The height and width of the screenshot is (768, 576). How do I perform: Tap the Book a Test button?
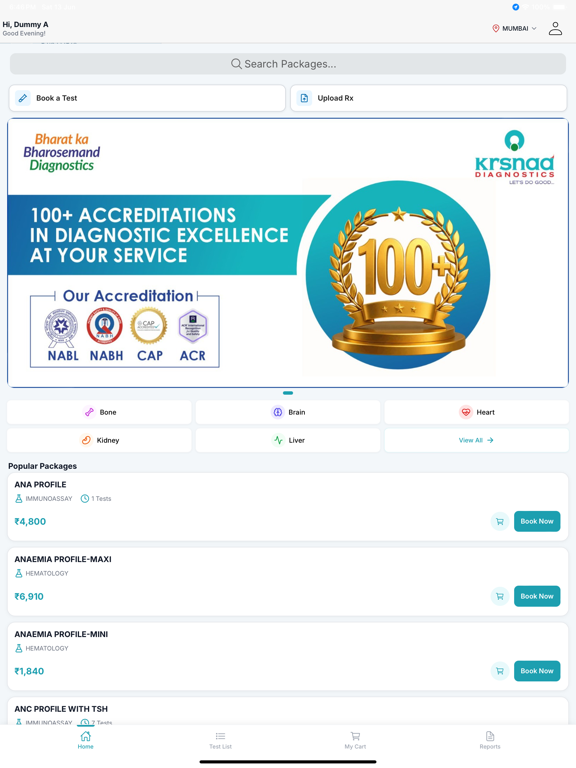click(x=147, y=98)
